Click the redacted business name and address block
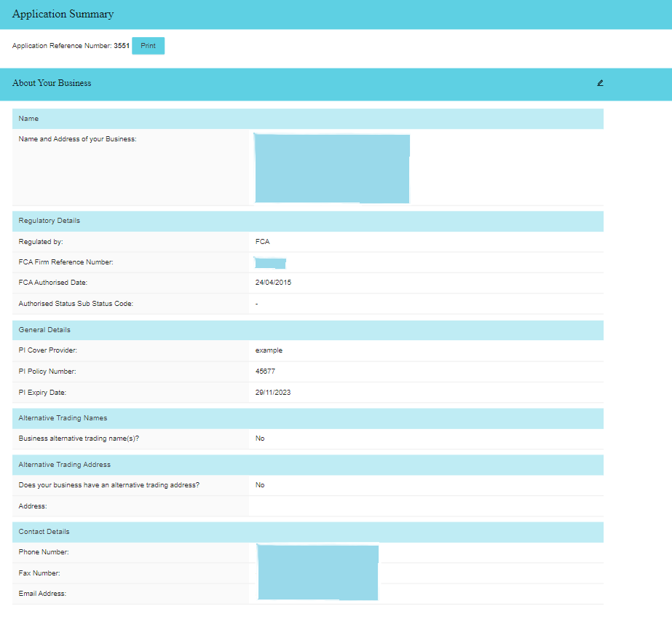The height and width of the screenshot is (617, 672). (x=332, y=168)
